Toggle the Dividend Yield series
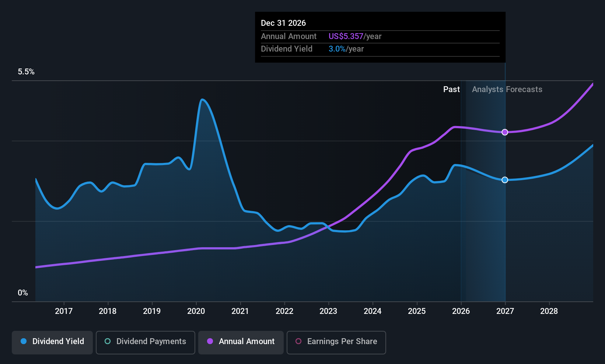Image resolution: width=605 pixels, height=364 pixels. coord(52,342)
